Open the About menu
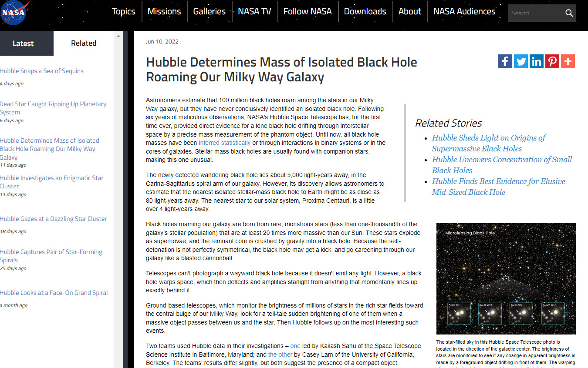This screenshot has width=588, height=368. tap(410, 11)
